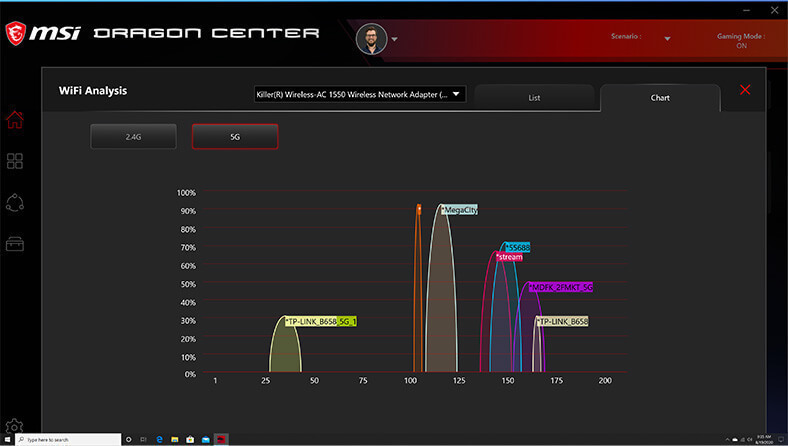Click the *TP-LINK_B658_5G_1 network label
788x446 pixels.
coord(321,321)
